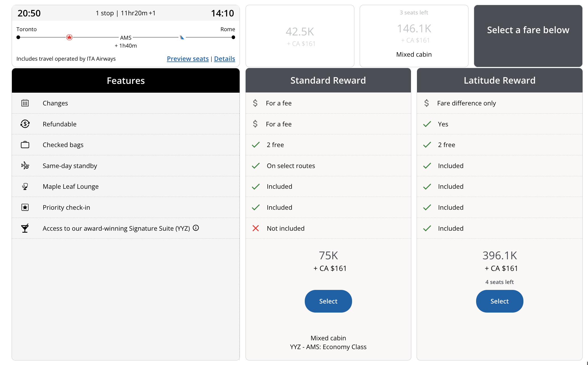The height and width of the screenshot is (365, 588).
Task: Click the 1 stop 11hr20m text
Action: (125, 13)
